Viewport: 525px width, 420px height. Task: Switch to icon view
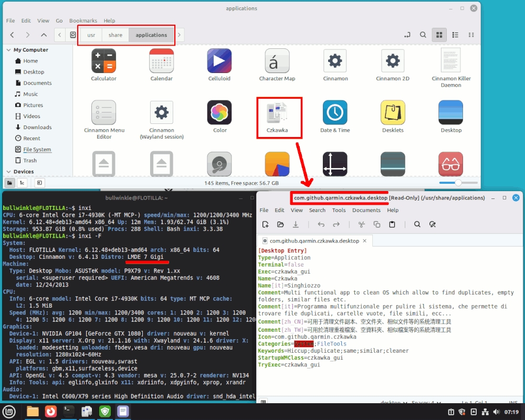click(x=439, y=35)
